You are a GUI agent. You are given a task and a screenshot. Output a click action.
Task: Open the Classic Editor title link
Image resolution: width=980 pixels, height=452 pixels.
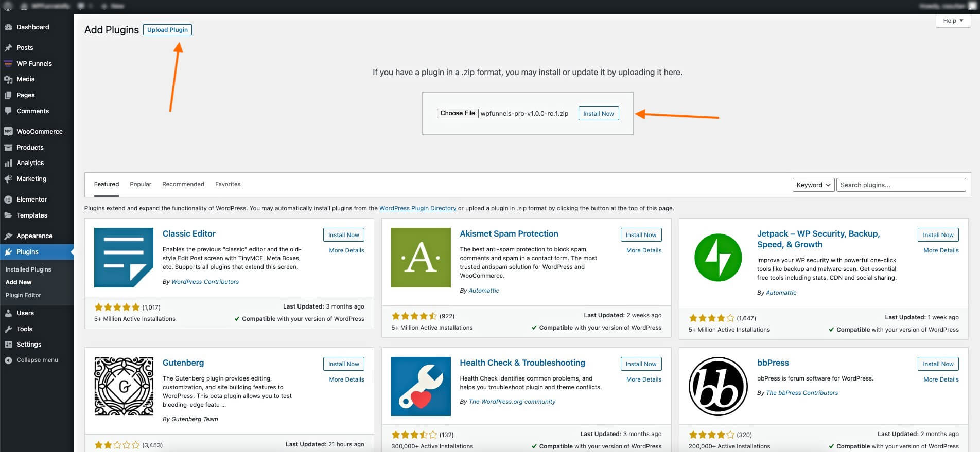click(x=189, y=233)
